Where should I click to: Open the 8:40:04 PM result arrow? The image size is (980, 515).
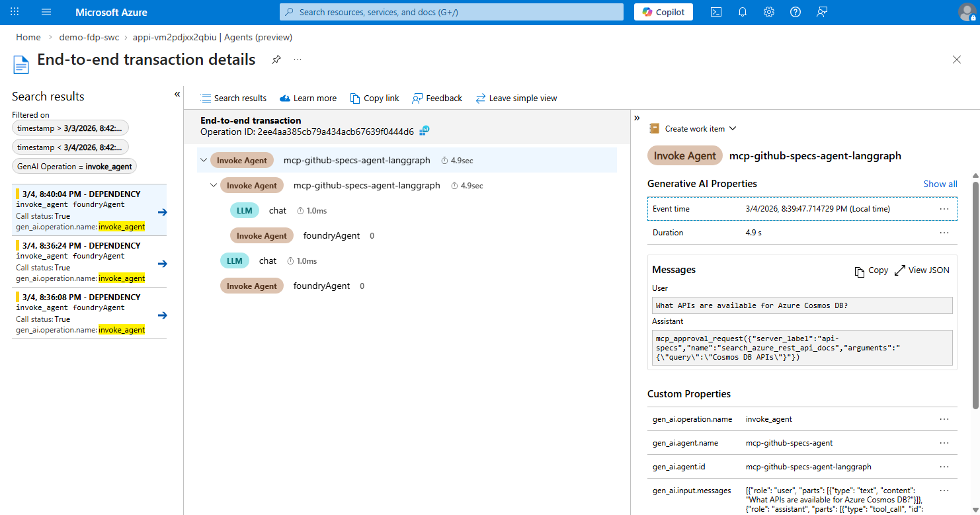(x=163, y=212)
